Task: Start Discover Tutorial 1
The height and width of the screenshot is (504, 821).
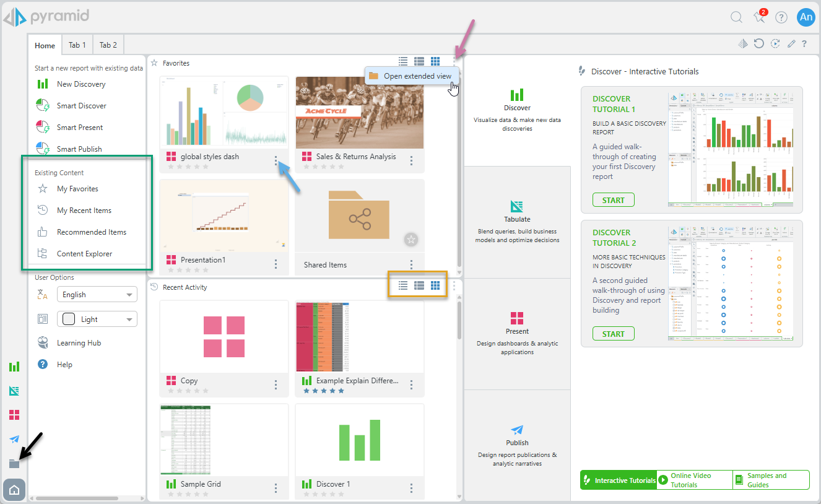Action: coord(613,200)
